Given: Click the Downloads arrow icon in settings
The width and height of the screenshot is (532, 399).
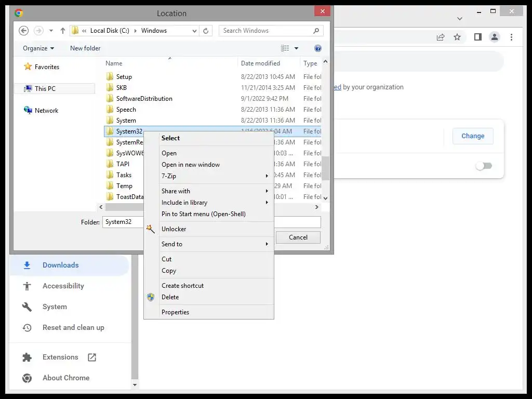Looking at the screenshot, I should click(27, 265).
